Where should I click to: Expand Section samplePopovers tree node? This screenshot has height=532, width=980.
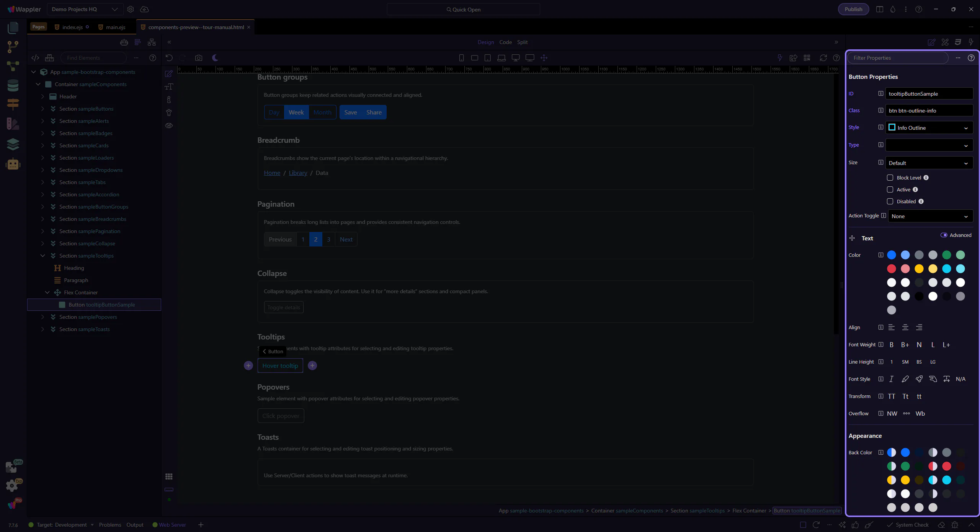[42, 317]
